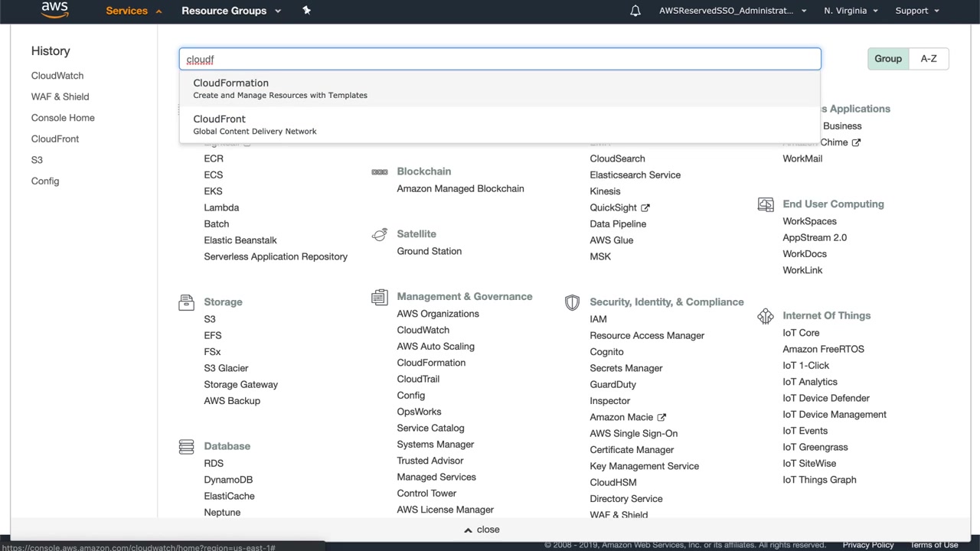Click the AWS logo icon

[x=54, y=10]
